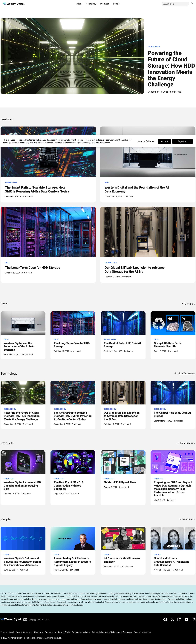Image resolution: width=196 pixels, height=644 pixels.
Task: Open the privacy statement link
Action: (x=68, y=140)
